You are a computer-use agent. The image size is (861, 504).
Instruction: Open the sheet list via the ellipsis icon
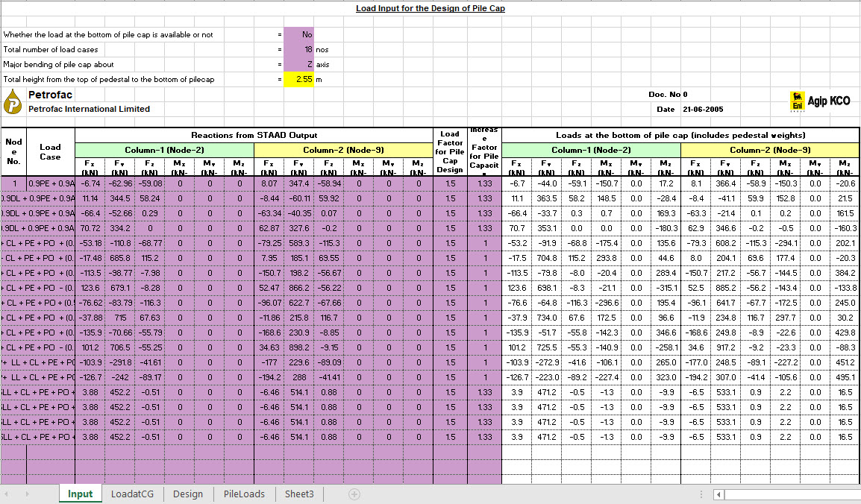click(x=700, y=494)
